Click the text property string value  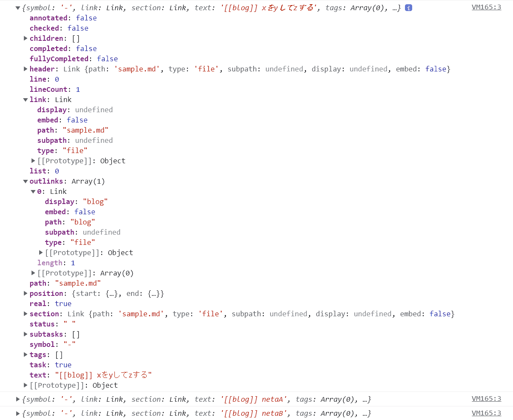103,375
